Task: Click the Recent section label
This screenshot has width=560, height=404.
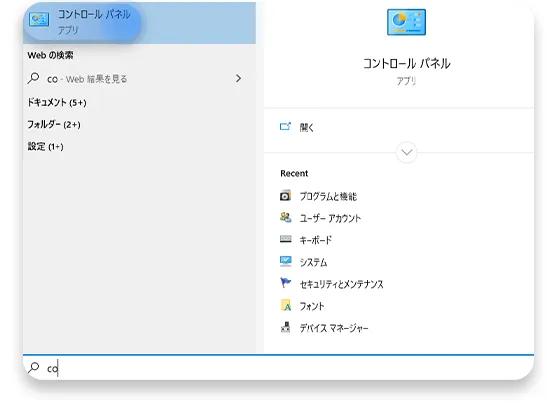Action: [294, 173]
